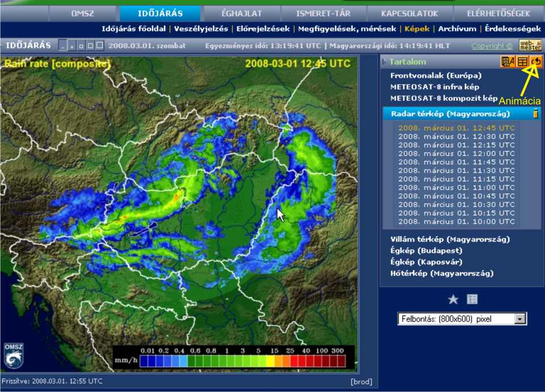
Task: Click the orange info icon on Radar térkép row
Action: (535, 114)
